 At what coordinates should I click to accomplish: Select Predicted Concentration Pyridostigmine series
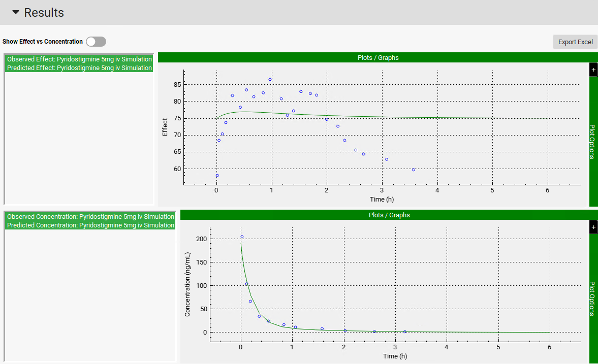click(x=90, y=225)
